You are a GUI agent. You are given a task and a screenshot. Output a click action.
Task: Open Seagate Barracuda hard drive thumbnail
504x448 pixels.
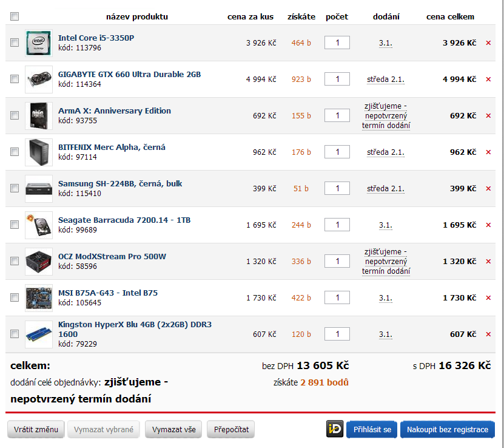click(x=39, y=225)
